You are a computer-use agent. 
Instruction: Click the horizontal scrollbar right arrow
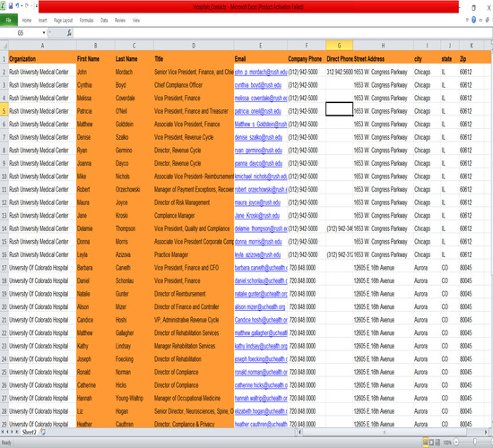point(487,432)
